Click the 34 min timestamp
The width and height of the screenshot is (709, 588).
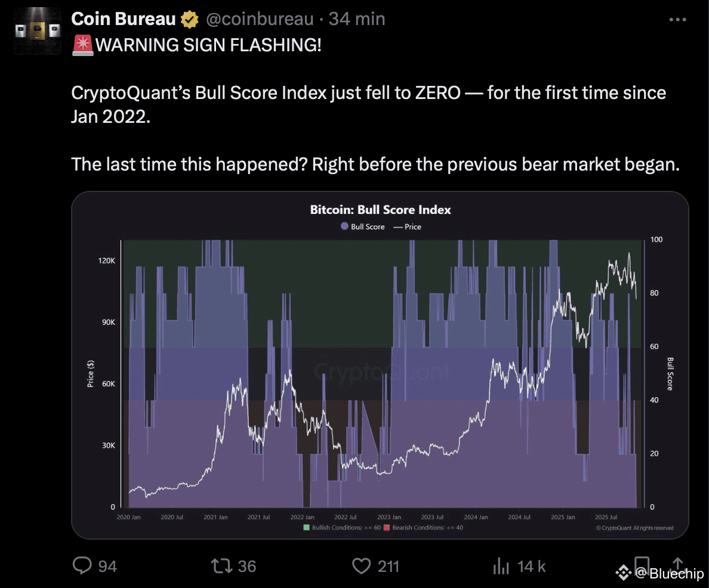pyautogui.click(x=357, y=19)
